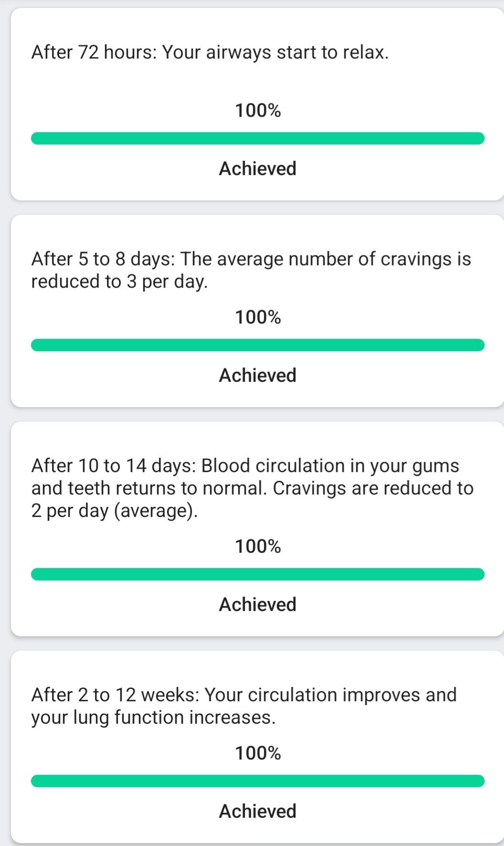Click the 72 hours airways milestone text
504x846 pixels.
coord(210,52)
